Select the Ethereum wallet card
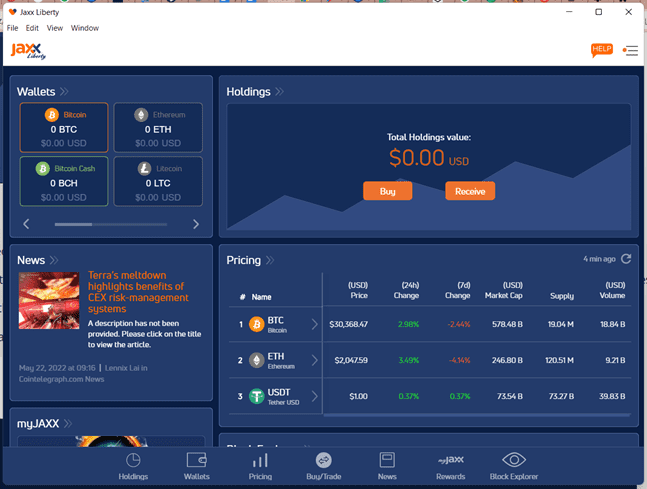 coord(158,128)
